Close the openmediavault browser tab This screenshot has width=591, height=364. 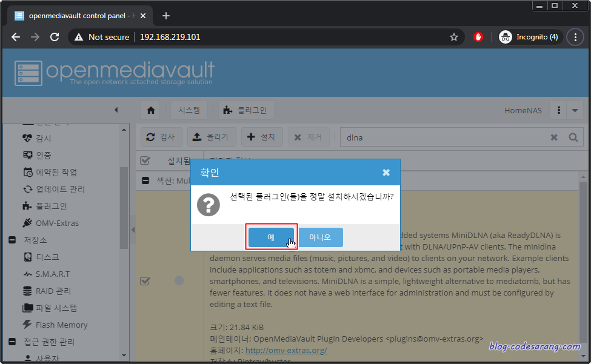pyautogui.click(x=143, y=16)
